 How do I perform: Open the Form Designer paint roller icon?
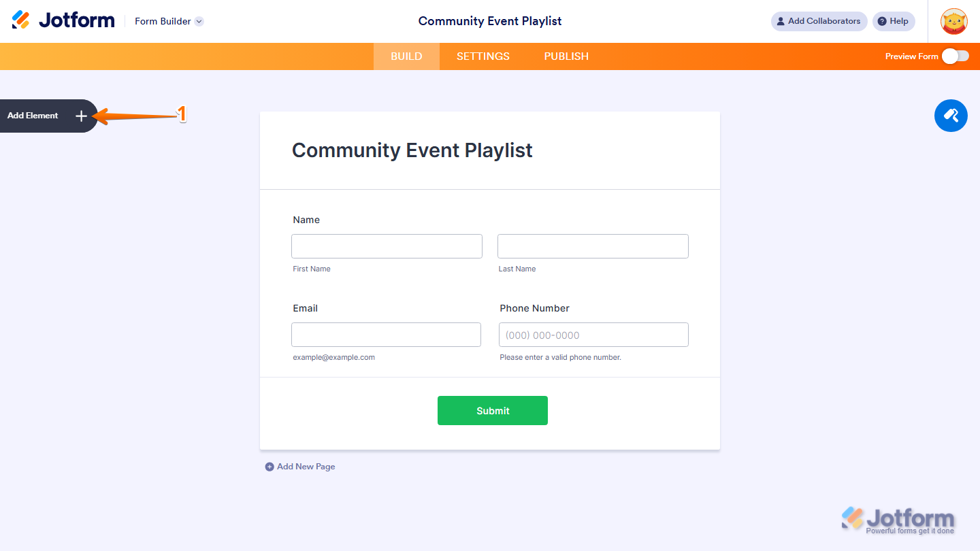point(951,116)
